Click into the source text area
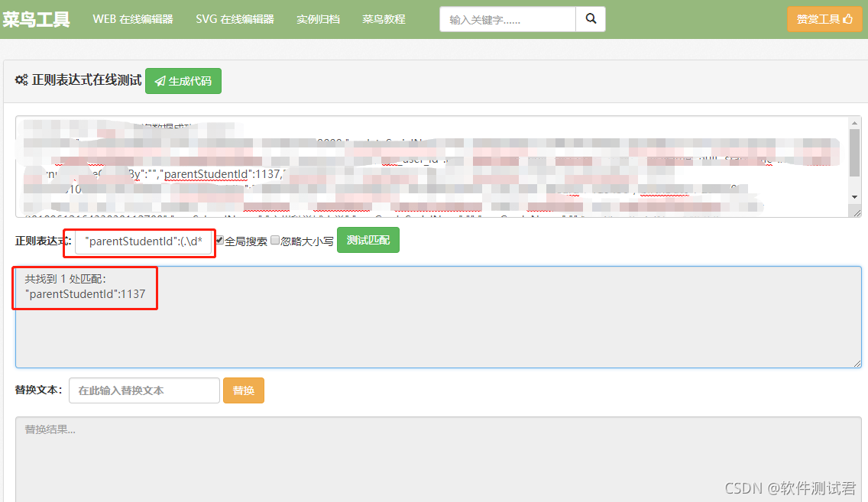The width and height of the screenshot is (868, 502). (x=432, y=167)
